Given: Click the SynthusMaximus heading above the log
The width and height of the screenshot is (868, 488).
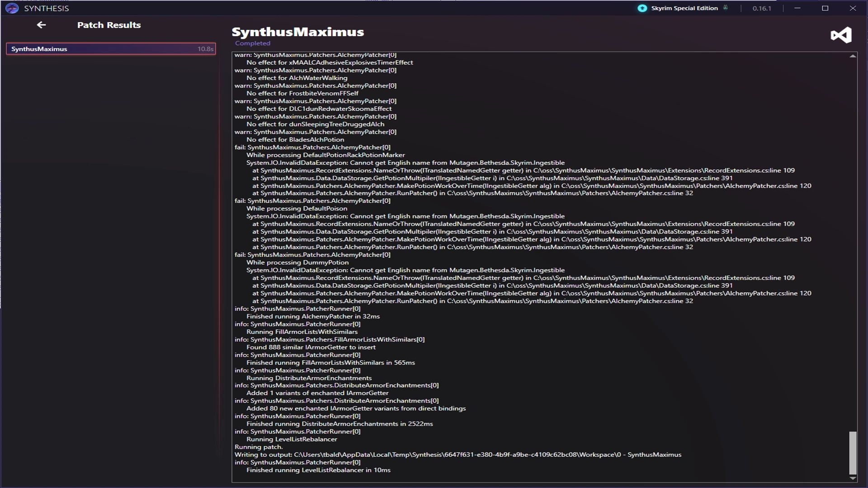Looking at the screenshot, I should (x=297, y=32).
